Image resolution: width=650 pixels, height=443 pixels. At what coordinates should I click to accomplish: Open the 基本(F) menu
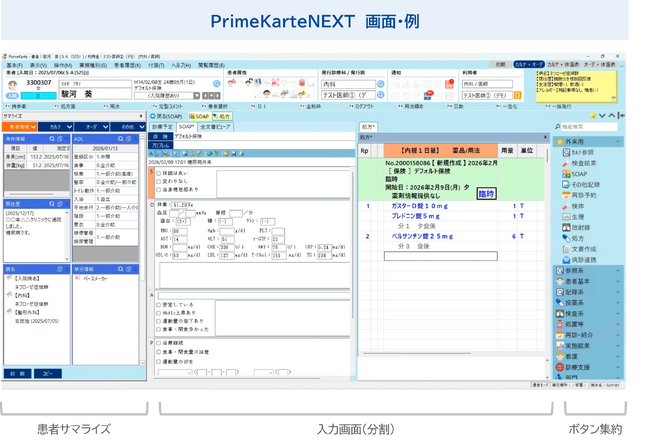pyautogui.click(x=15, y=65)
